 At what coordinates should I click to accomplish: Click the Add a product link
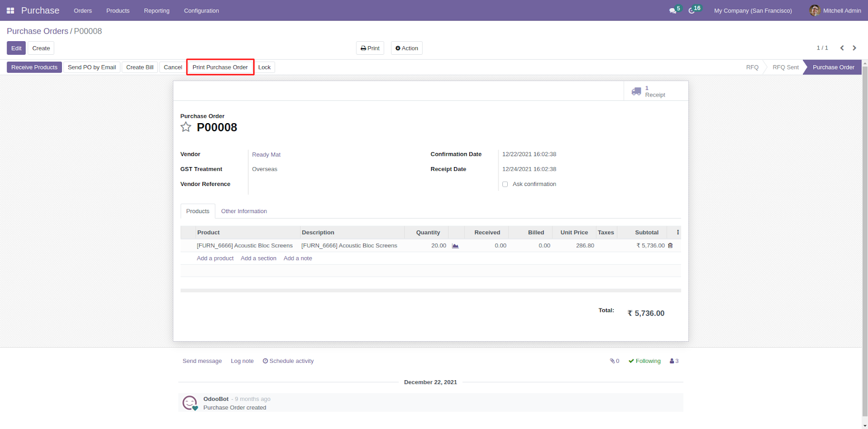tap(215, 259)
